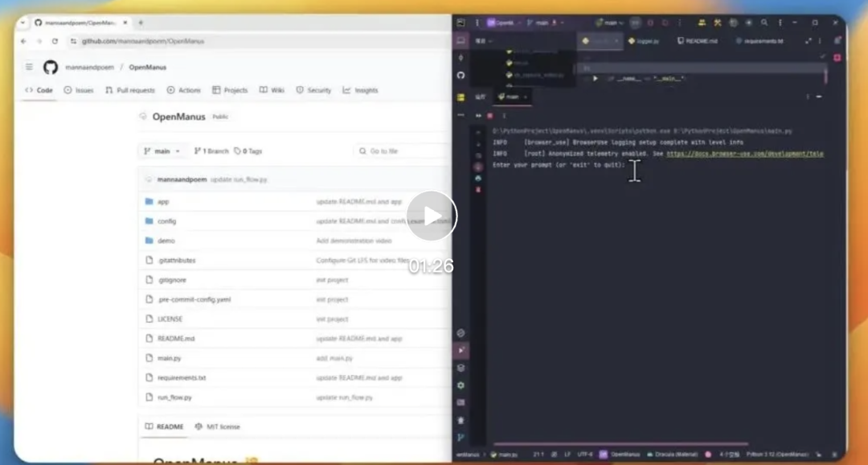Click the GitHub octocat logo

(x=51, y=68)
